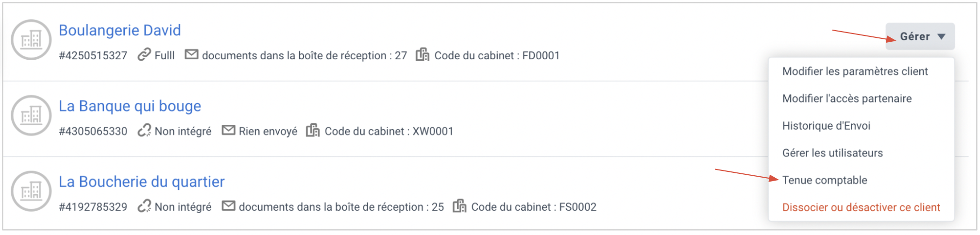Screen dimensions: 980x235
Task: Select Gérer les utilisateurs option
Action: pos(832,153)
